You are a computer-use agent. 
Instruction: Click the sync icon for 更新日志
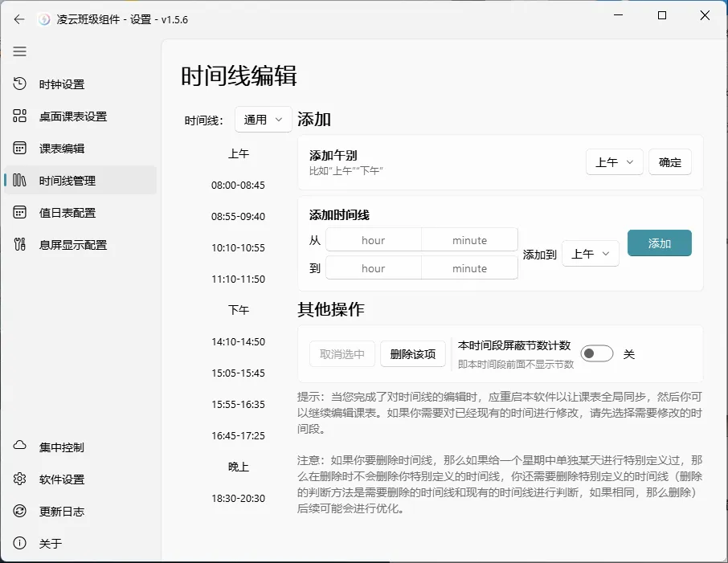pos(19,511)
